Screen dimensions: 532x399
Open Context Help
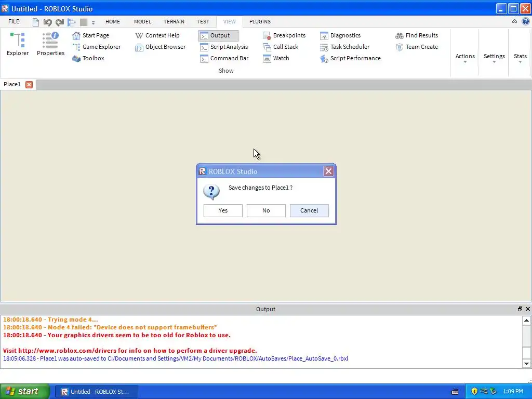click(157, 35)
